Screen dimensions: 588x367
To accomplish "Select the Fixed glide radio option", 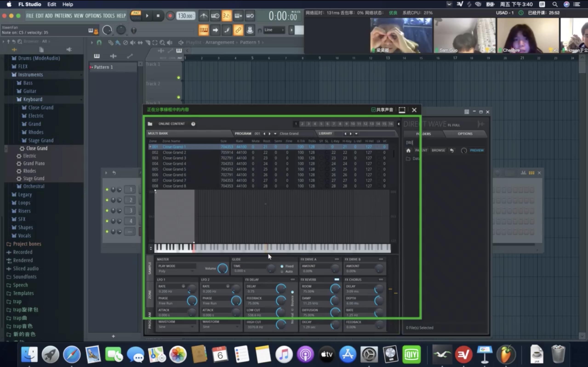I will point(287,266).
